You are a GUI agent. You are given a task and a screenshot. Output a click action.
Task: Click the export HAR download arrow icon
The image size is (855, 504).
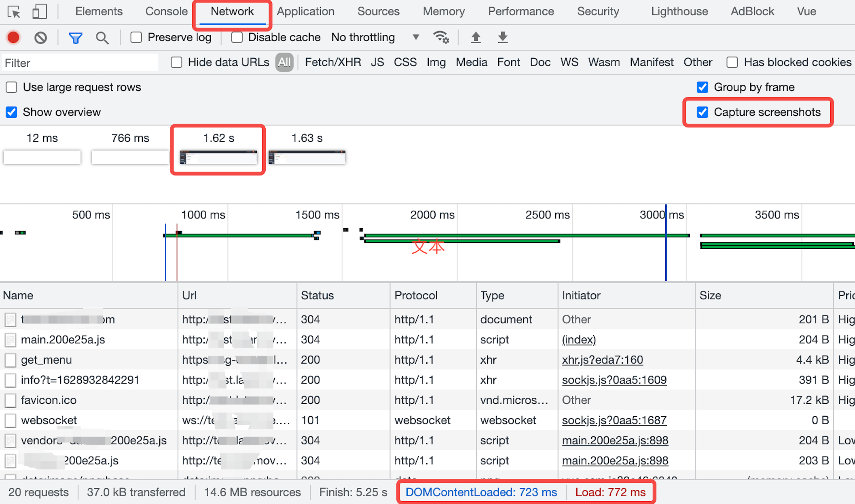coord(502,38)
